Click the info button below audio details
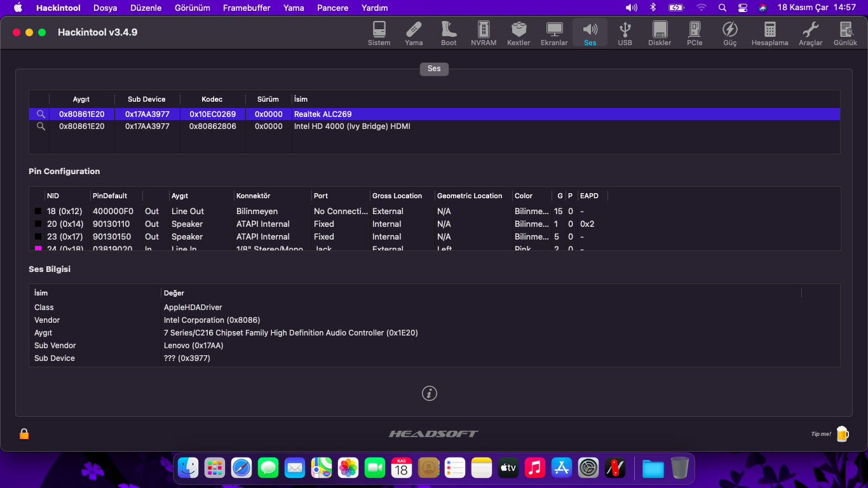This screenshot has width=868, height=488. 430,393
